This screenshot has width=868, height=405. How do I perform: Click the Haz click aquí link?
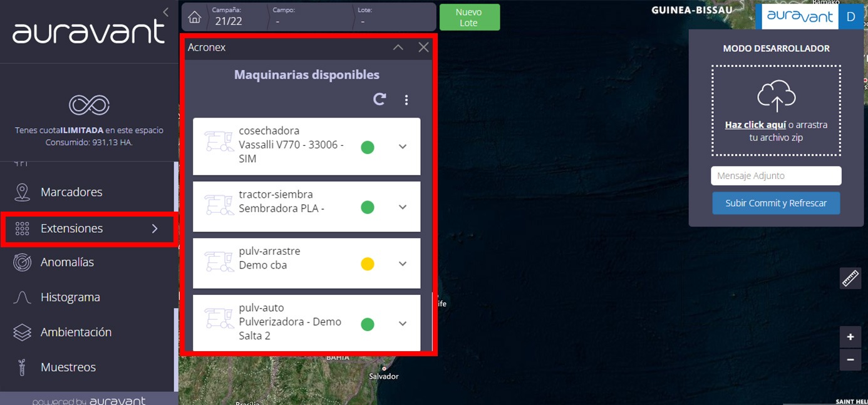(755, 125)
